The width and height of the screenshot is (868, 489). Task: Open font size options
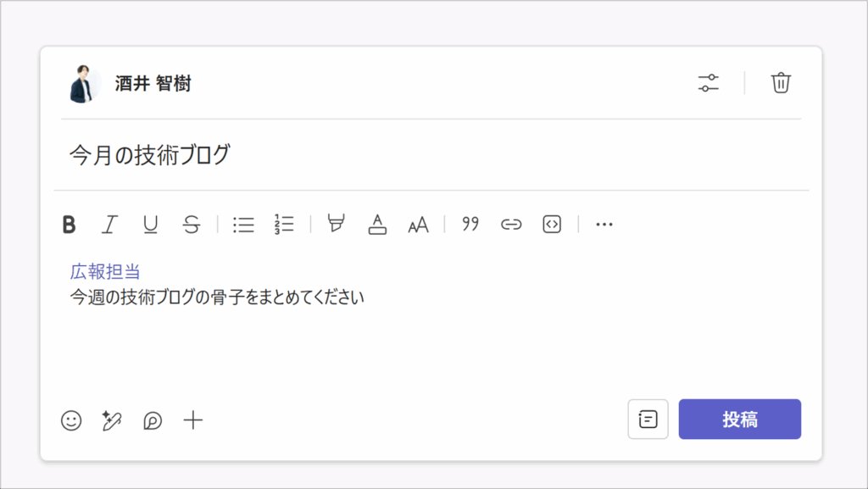(x=419, y=225)
